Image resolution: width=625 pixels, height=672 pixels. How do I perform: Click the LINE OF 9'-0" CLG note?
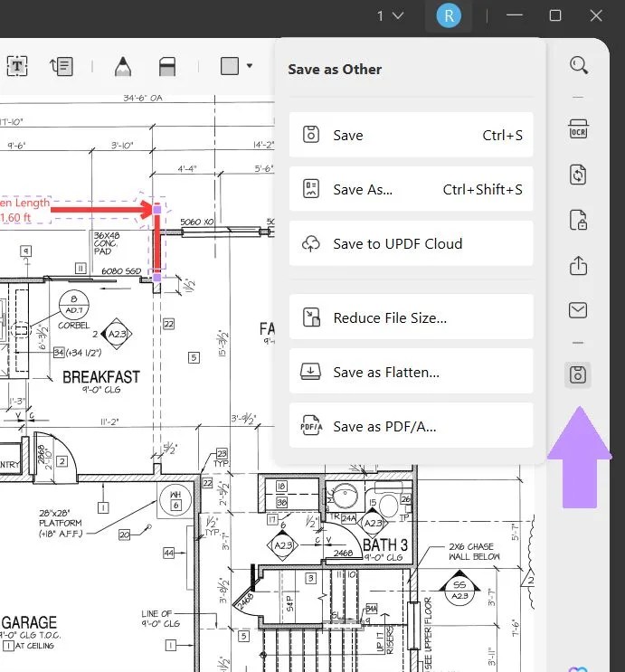pyautogui.click(x=161, y=619)
